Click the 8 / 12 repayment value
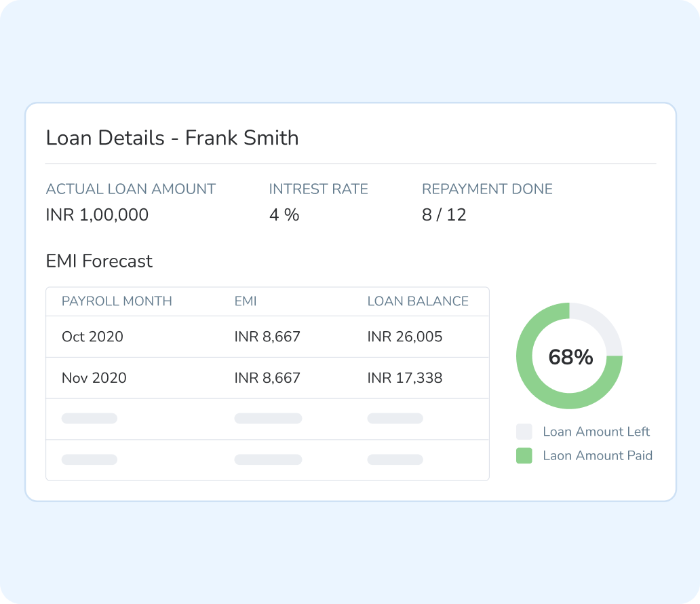Image resolution: width=700 pixels, height=604 pixels. point(444,215)
